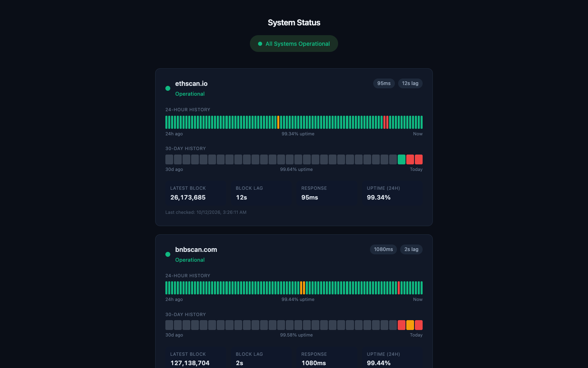Select the latest block value 26,173,685

tap(188, 197)
